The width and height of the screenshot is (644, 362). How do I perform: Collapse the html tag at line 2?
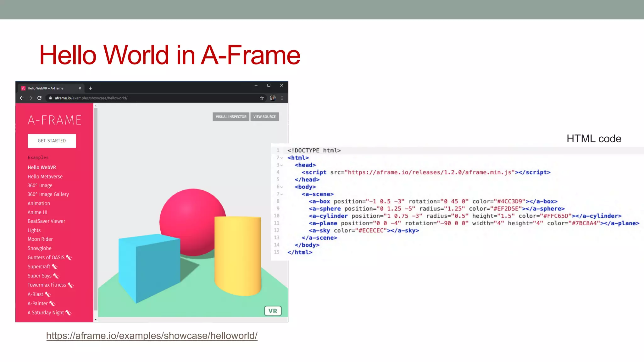point(282,158)
